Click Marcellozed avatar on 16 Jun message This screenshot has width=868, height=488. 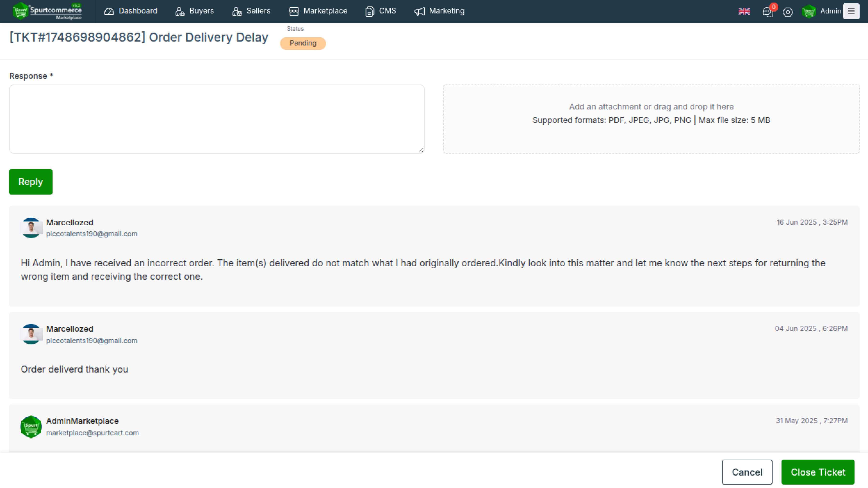31,228
